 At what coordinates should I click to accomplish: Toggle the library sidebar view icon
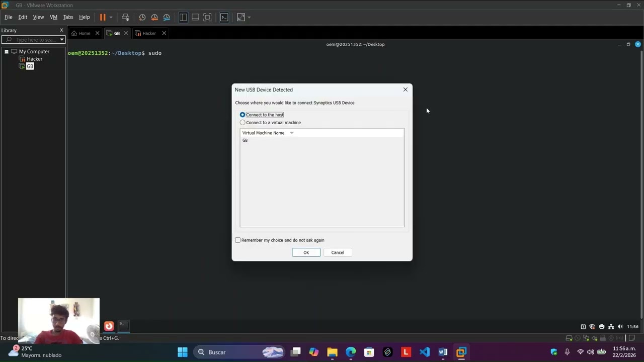tap(183, 17)
